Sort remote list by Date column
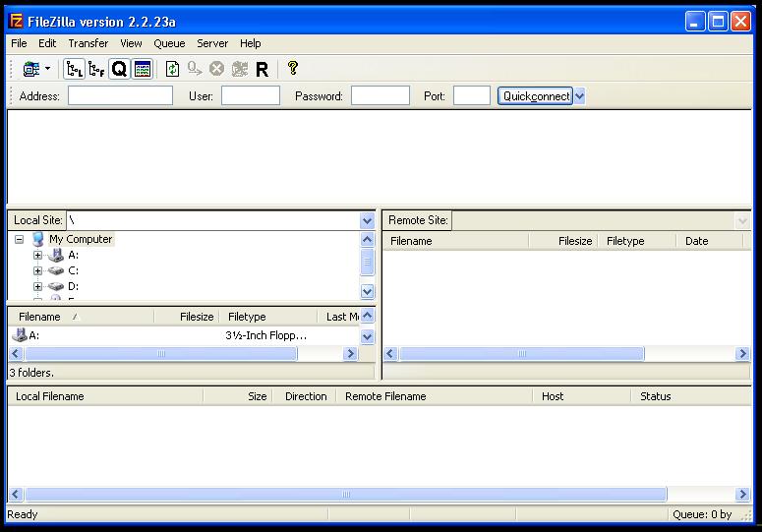Image resolution: width=762 pixels, height=532 pixels. click(x=710, y=241)
